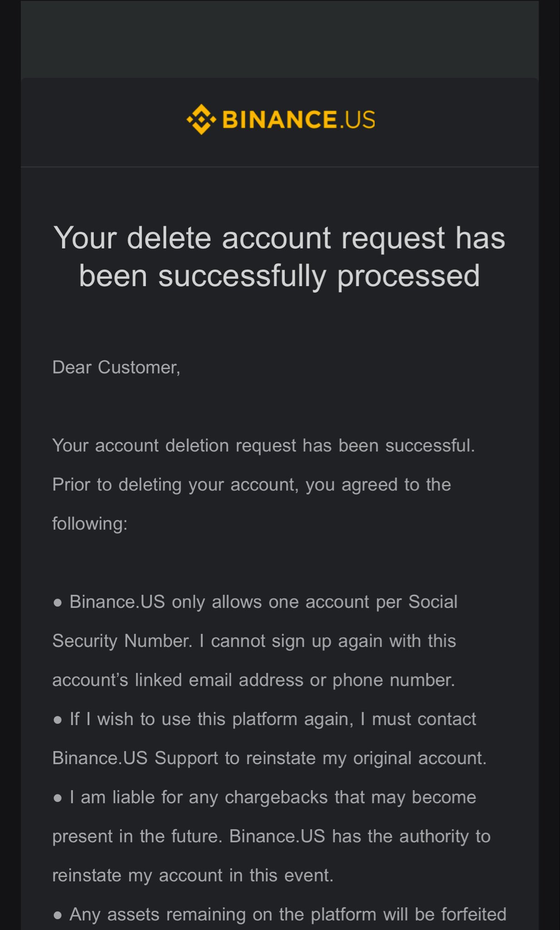Click the bullet dot before "Binance.US only allows"
Viewport: 560px width, 930px height.
tap(58, 603)
